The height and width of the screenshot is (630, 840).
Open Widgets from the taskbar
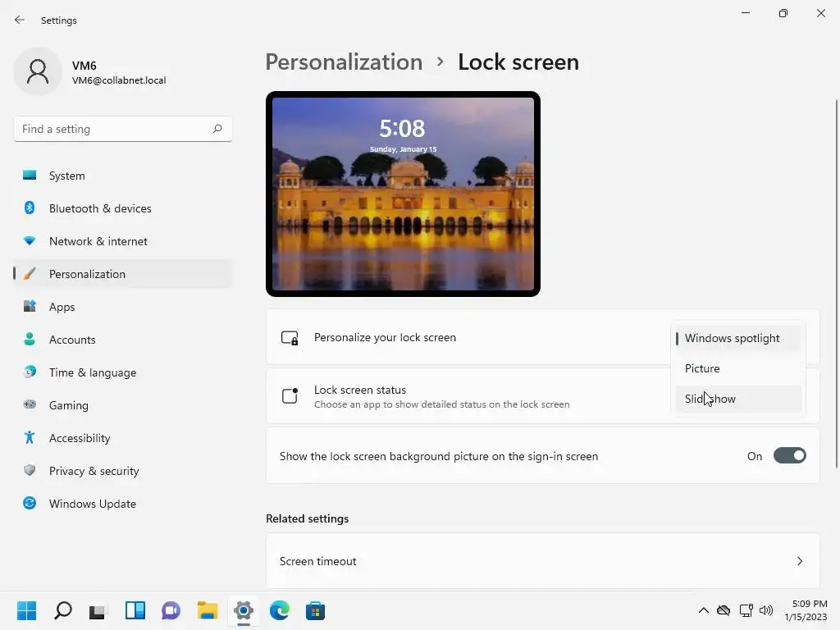pyautogui.click(x=135, y=610)
